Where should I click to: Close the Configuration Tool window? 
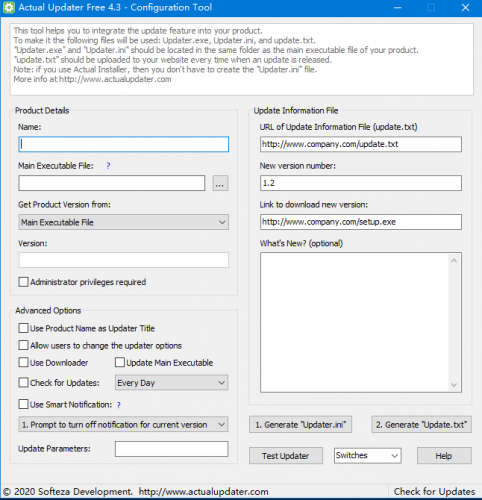pyautogui.click(x=466, y=8)
